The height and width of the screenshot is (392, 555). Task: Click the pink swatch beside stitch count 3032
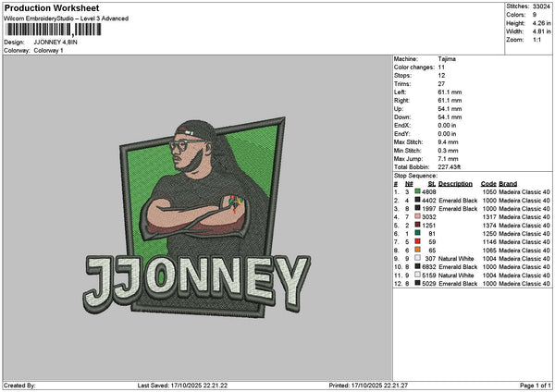(x=418, y=216)
